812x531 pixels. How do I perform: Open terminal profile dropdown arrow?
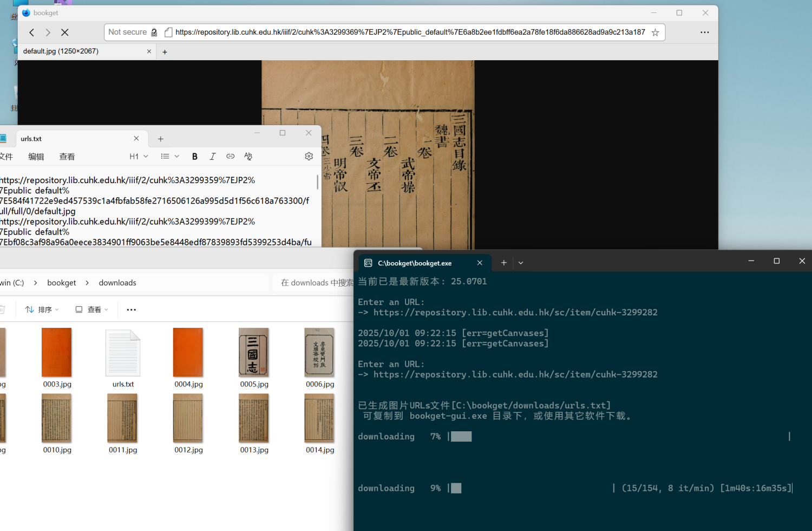pyautogui.click(x=521, y=263)
